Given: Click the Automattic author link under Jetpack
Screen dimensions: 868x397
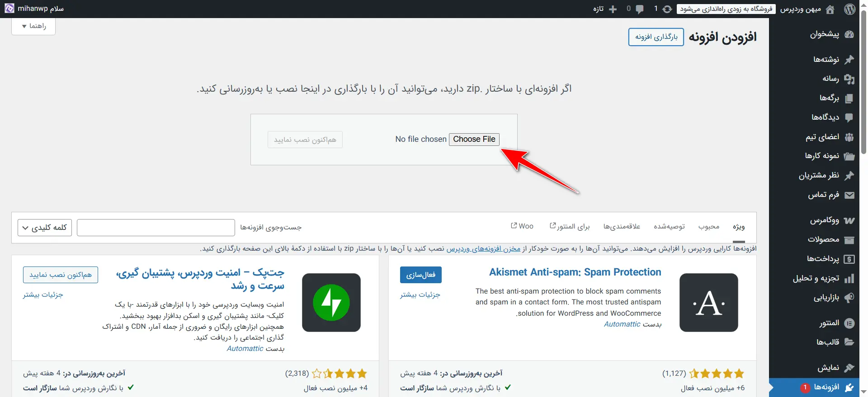Looking at the screenshot, I should pos(245,349).
